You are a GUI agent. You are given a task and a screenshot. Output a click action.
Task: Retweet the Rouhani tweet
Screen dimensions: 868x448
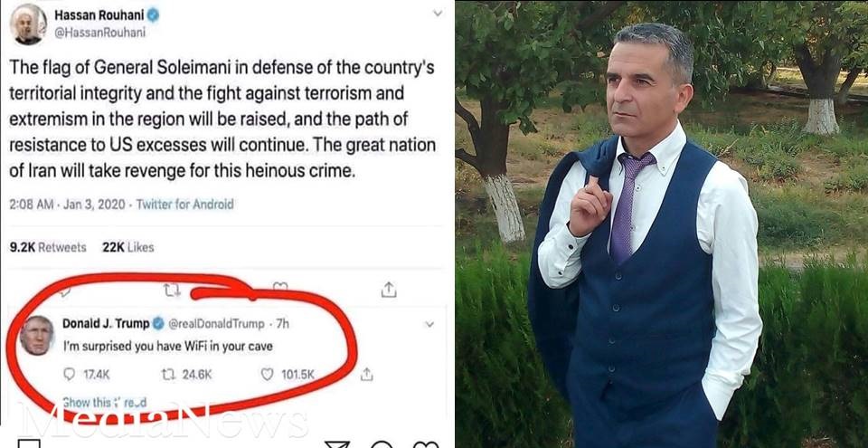[x=172, y=290]
